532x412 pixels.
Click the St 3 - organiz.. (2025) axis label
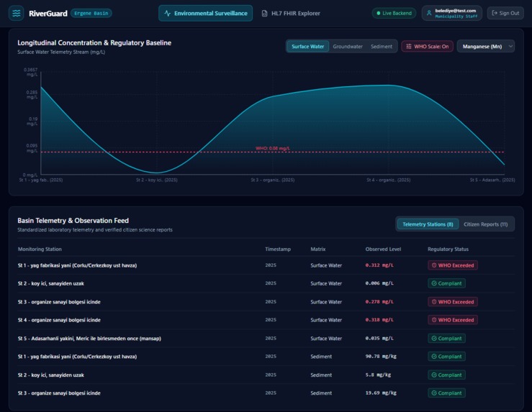272,180
